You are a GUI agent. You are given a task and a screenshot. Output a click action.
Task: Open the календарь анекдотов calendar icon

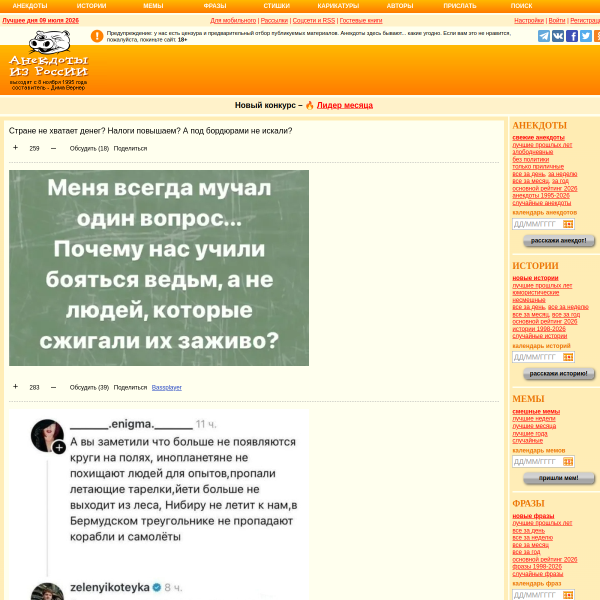[x=568, y=224]
